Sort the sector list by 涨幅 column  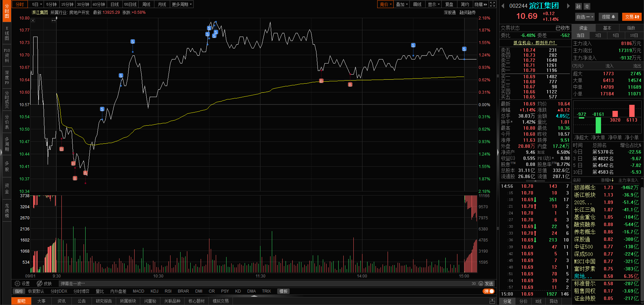(607, 180)
